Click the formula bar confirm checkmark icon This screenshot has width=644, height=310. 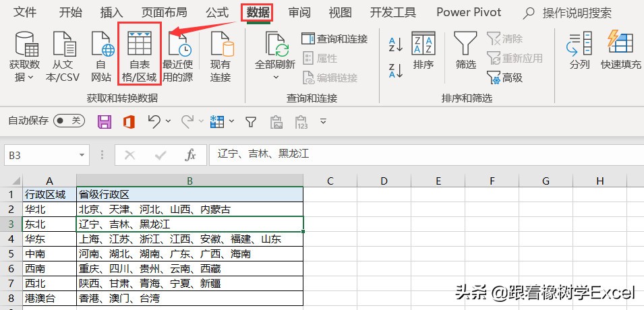point(160,155)
